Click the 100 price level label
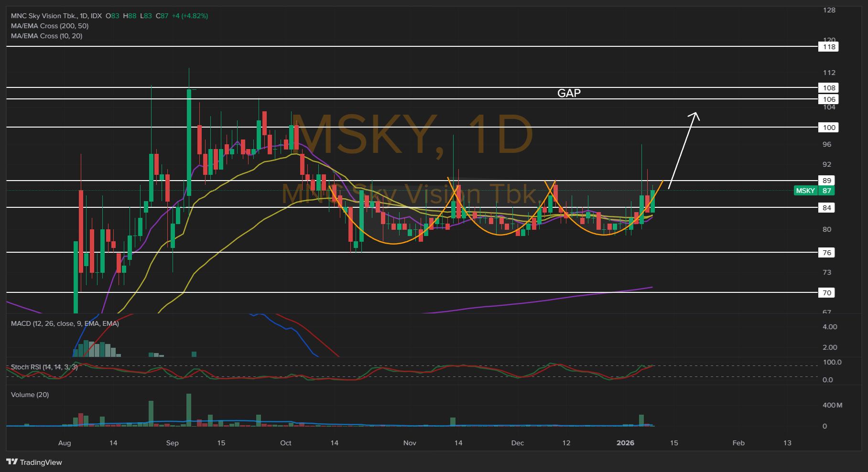Screen dimensions: 868x472 tap(828, 128)
